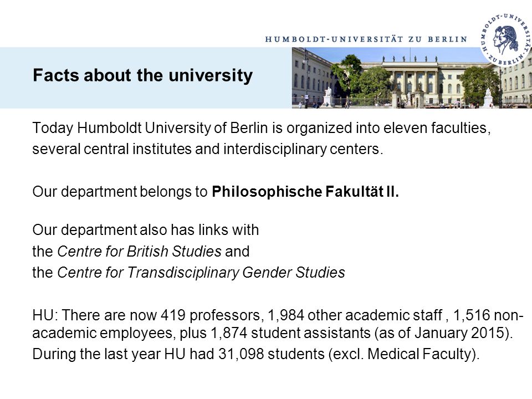
Task: Click the paragraph starting 'Today Humboldt University'
Action: [x=262, y=139]
